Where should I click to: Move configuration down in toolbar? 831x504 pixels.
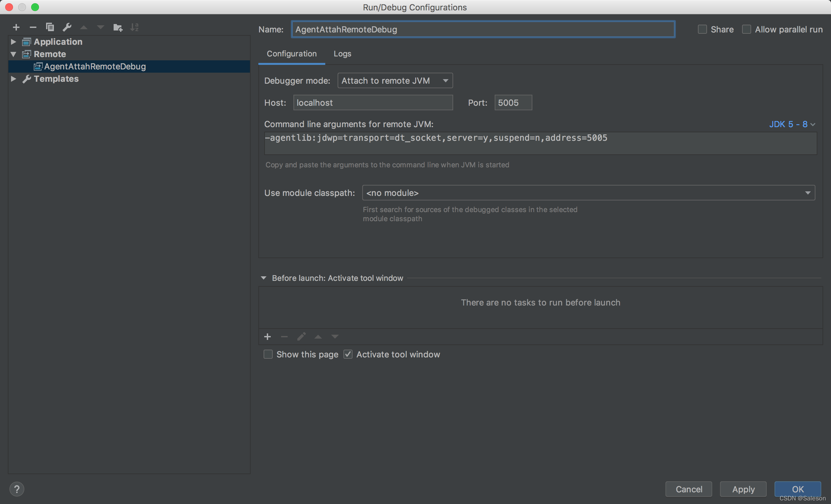[101, 27]
